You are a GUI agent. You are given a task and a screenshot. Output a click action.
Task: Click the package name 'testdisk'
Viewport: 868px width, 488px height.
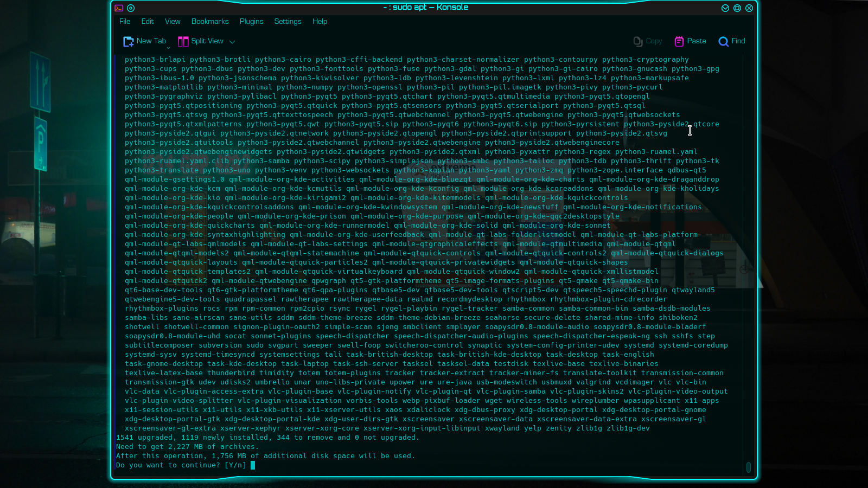point(511,364)
